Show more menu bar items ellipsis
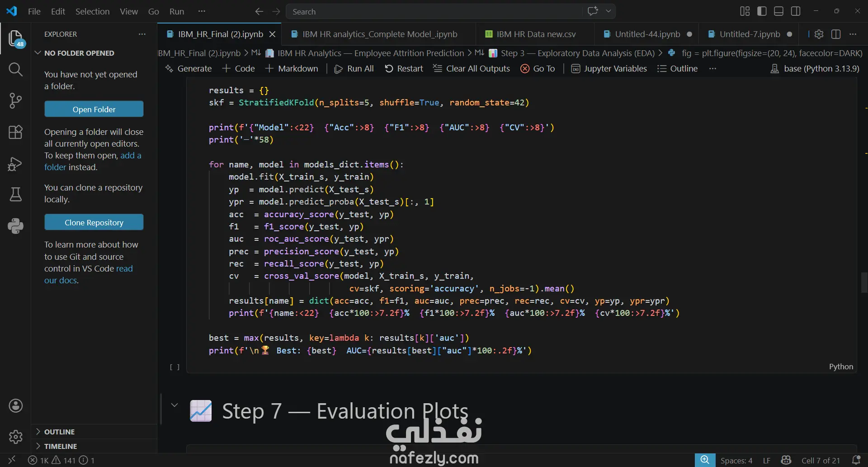The image size is (868, 467). point(202,11)
